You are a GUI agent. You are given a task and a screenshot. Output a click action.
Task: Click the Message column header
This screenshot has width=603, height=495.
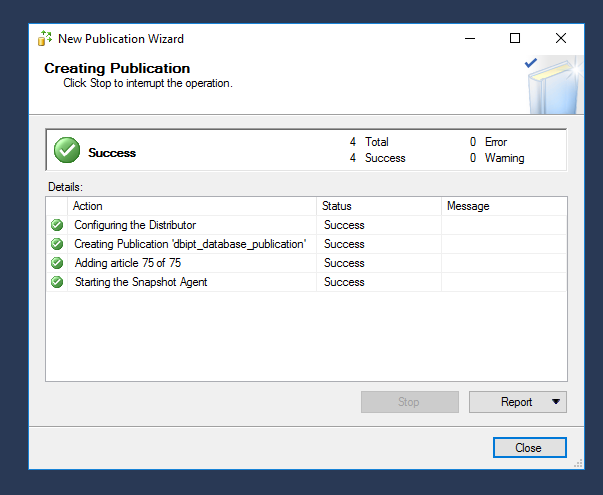pyautogui.click(x=504, y=206)
